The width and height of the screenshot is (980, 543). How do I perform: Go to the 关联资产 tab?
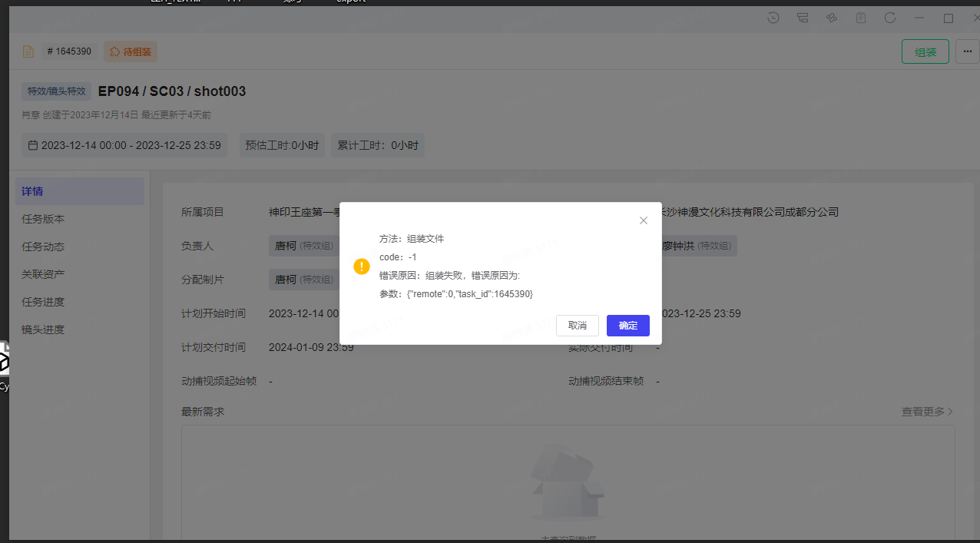(43, 274)
